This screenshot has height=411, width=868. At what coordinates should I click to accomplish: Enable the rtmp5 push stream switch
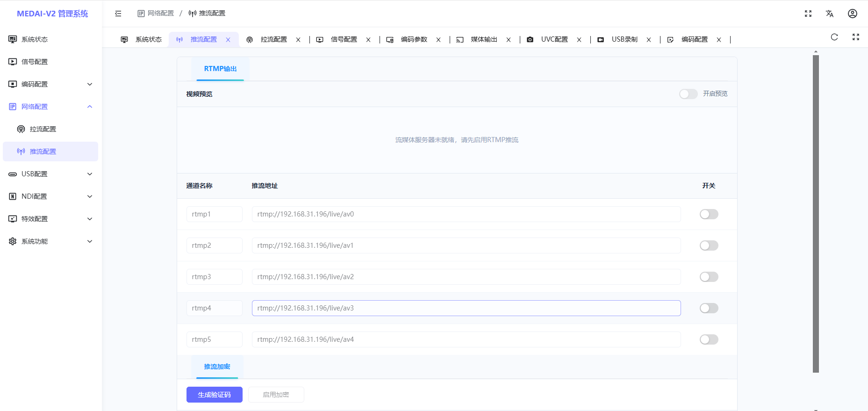point(709,339)
